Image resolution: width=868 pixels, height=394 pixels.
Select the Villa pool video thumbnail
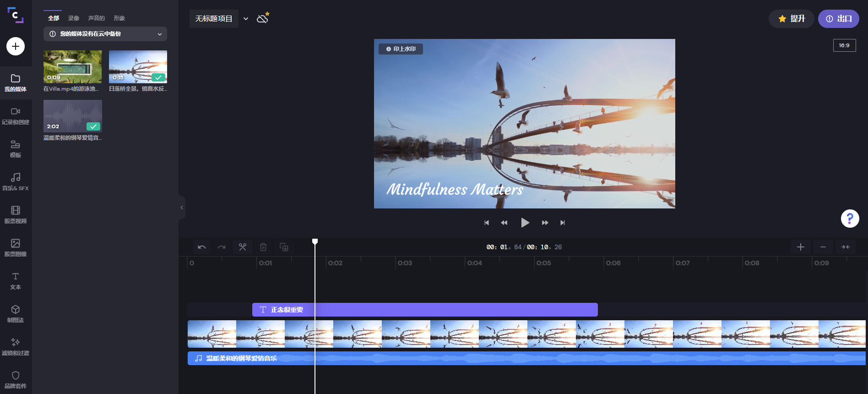[x=73, y=67]
